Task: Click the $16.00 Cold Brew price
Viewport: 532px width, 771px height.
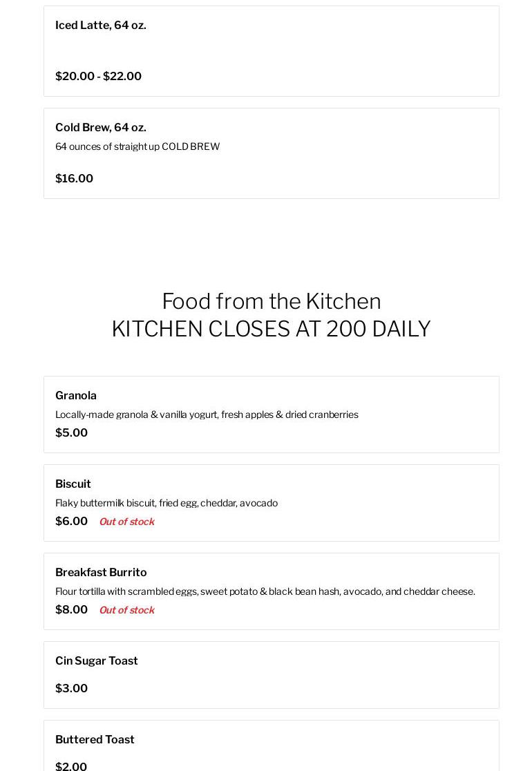Action: [x=74, y=179]
